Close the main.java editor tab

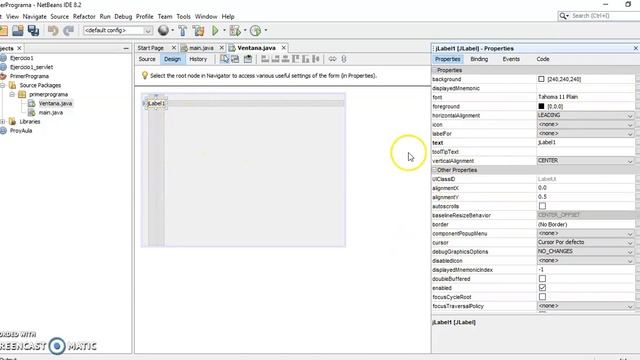click(x=222, y=48)
